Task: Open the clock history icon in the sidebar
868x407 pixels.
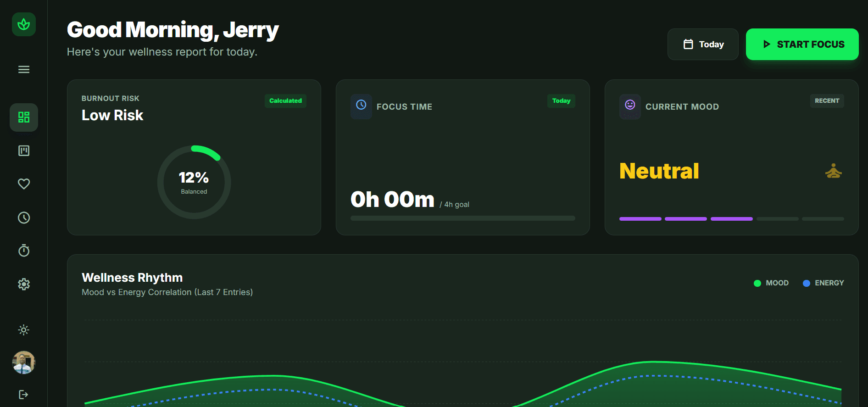Action: 24,217
